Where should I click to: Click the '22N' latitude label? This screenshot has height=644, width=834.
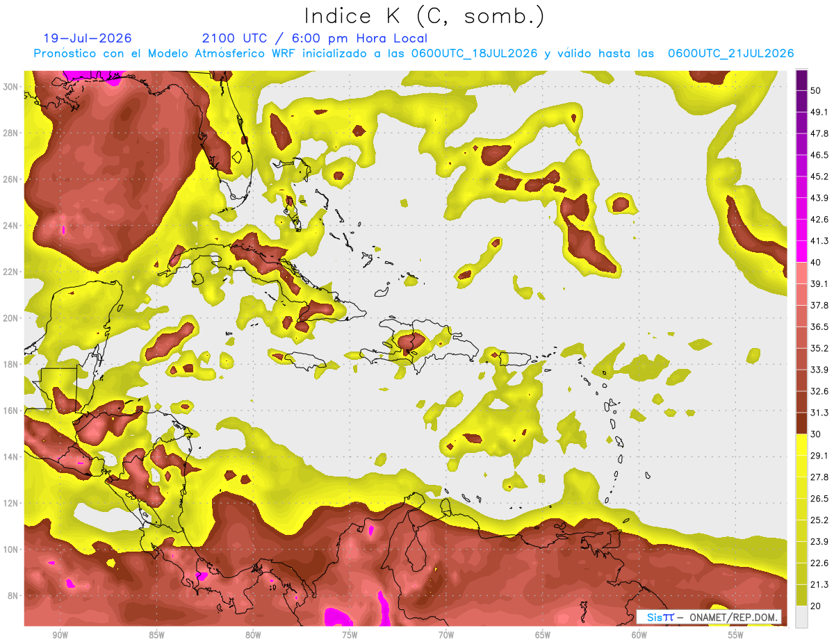coord(11,272)
